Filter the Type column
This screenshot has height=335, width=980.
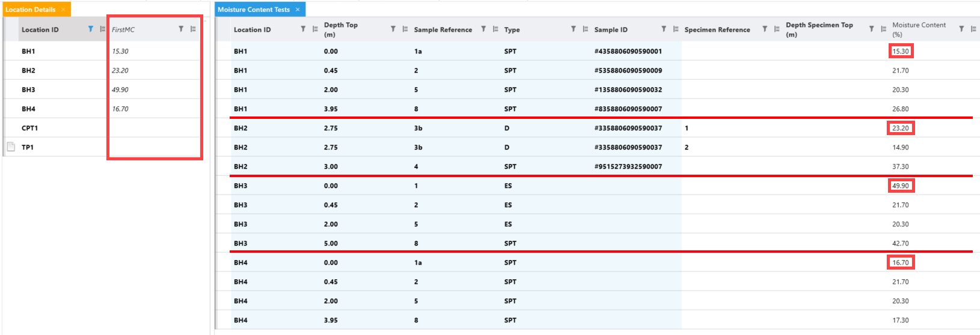tap(573, 29)
